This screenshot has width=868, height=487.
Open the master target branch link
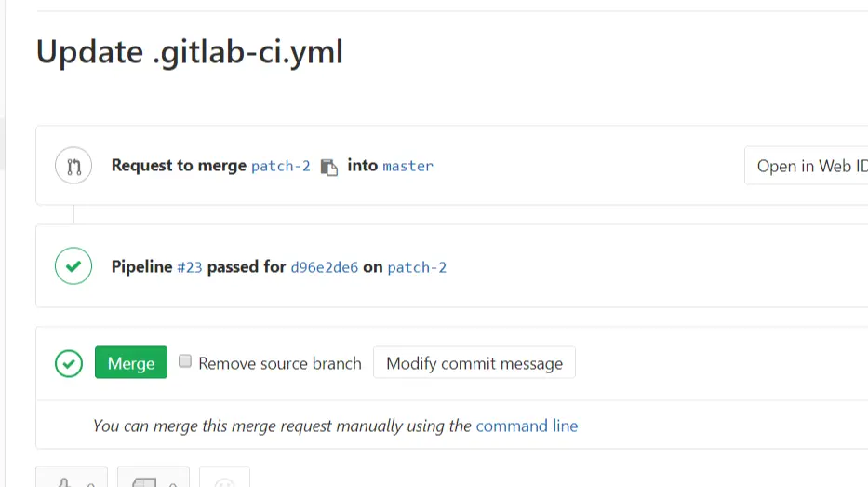pyautogui.click(x=407, y=166)
